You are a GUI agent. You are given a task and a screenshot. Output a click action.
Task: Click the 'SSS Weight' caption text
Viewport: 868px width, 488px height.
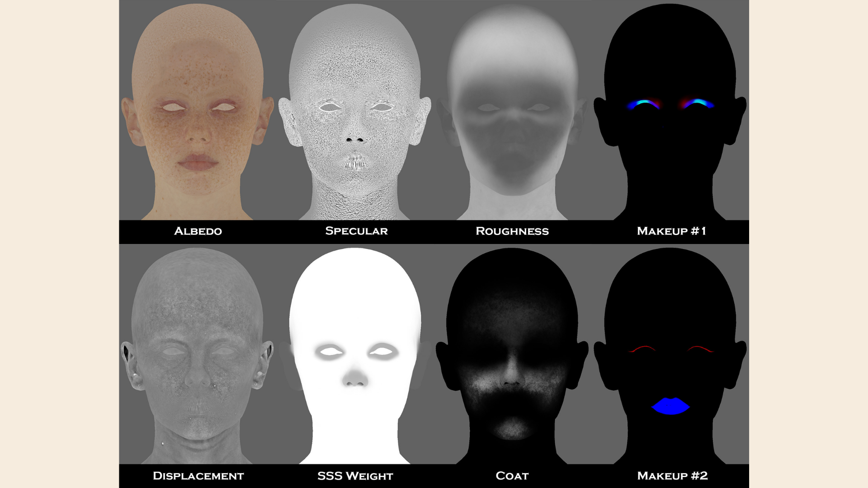pos(355,476)
